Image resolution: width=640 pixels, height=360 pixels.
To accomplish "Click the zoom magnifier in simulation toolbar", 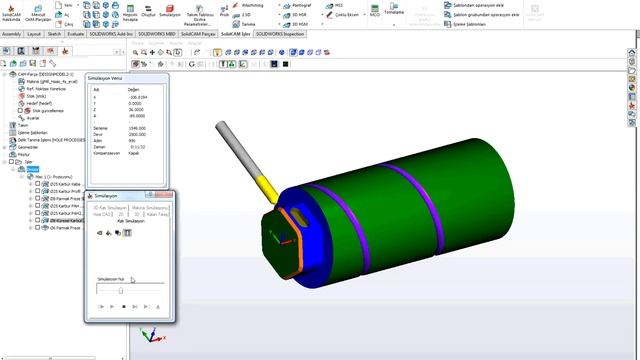I will (135, 53).
